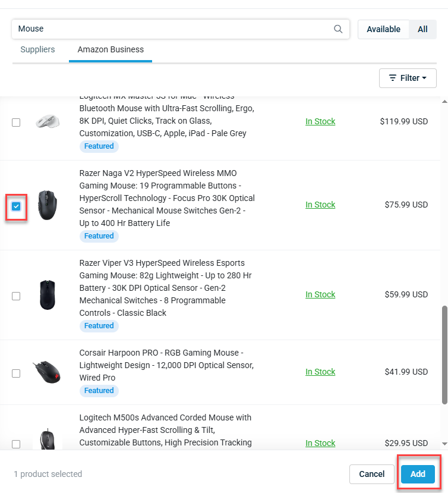Click In Stock link for Corsair Harpoon PRO
The image size is (448, 493).
(x=320, y=372)
